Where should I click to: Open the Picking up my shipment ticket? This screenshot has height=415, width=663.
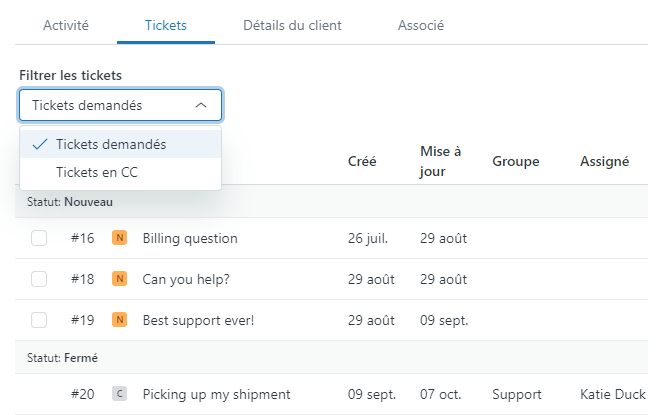216,394
